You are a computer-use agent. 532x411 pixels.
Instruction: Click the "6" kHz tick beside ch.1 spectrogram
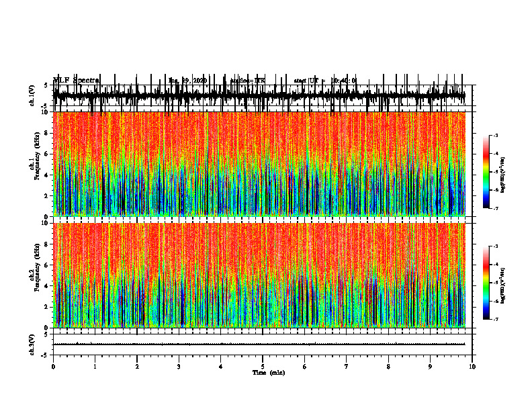pyautogui.click(x=47, y=154)
